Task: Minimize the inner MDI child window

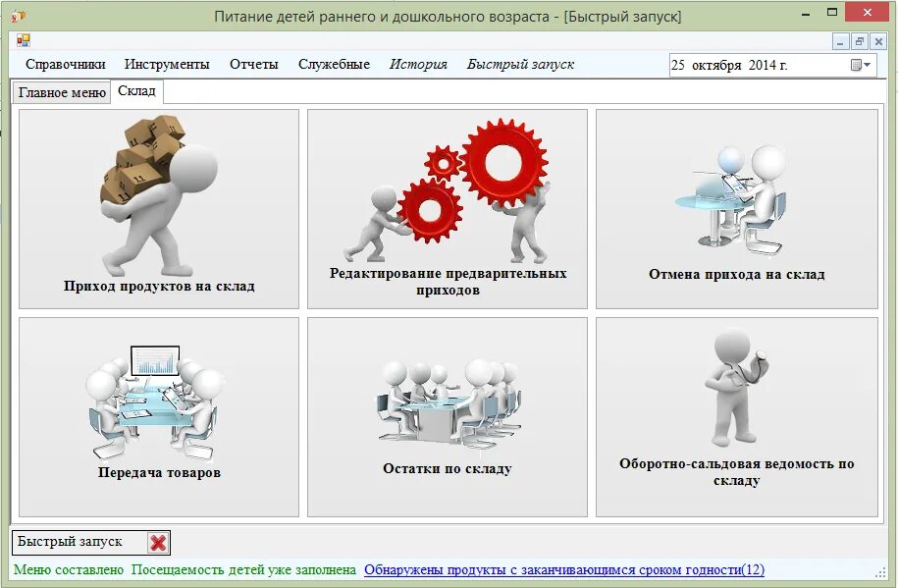Action: [840, 42]
